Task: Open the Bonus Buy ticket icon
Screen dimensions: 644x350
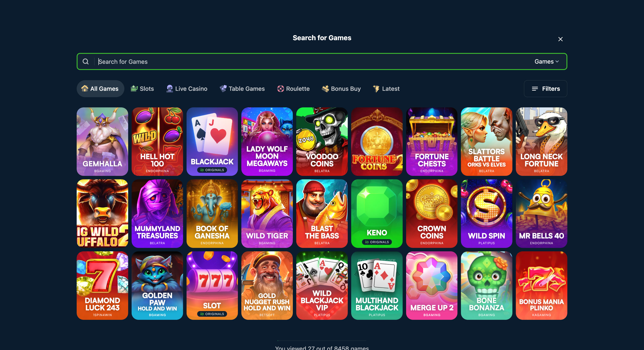Action: [x=325, y=88]
